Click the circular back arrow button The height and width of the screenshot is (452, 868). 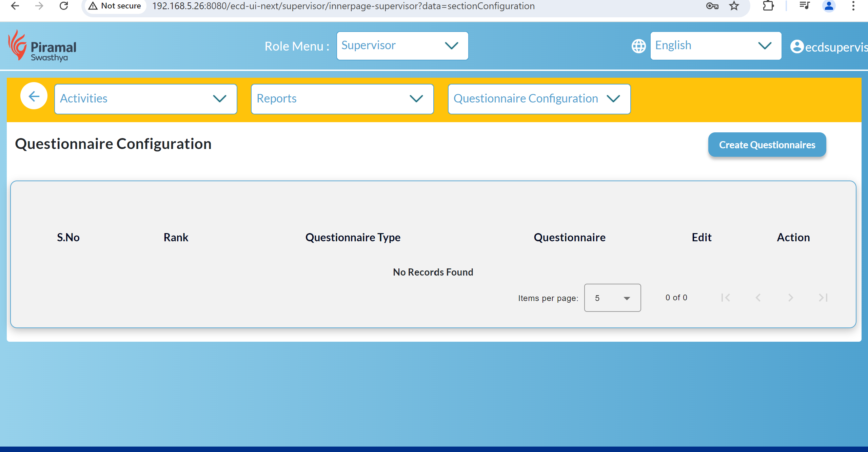34,97
